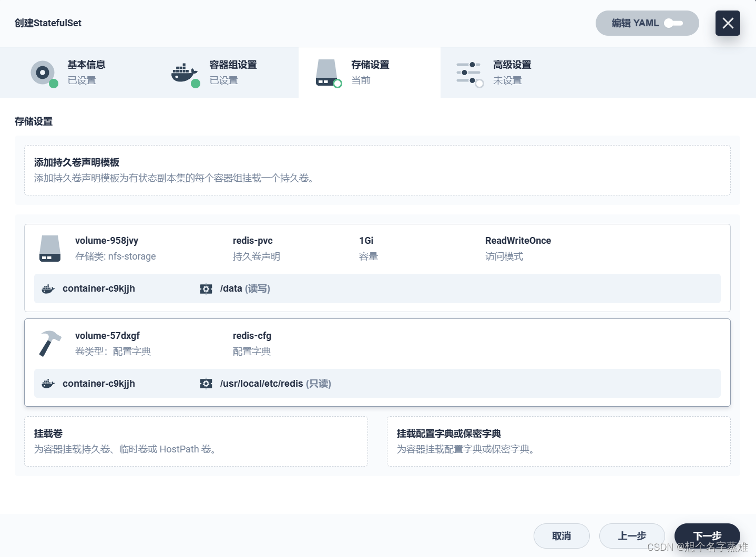
Task: Click the Docker icon in the /usr/local/etc/redis row
Action: [48, 384]
